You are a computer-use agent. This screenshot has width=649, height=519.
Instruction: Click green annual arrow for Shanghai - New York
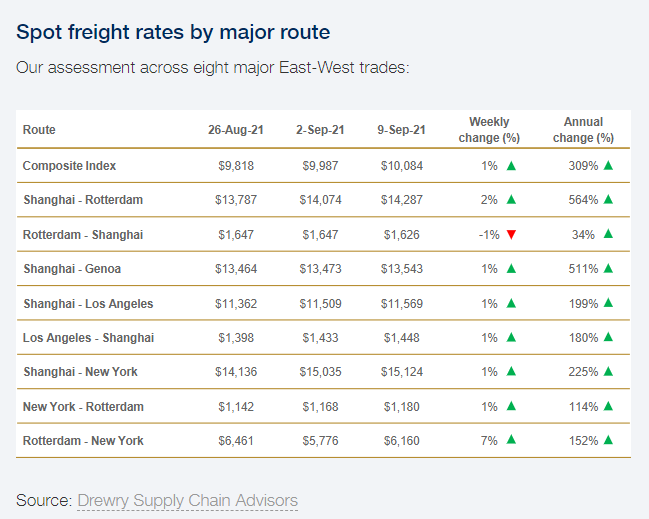pos(608,372)
